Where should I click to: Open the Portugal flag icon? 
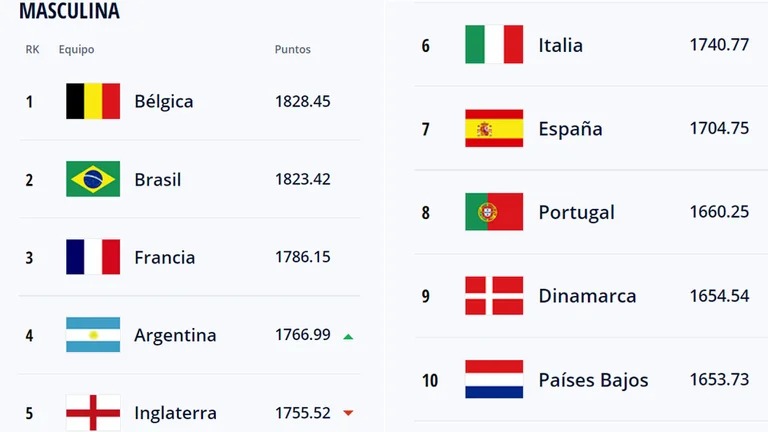coord(494,212)
